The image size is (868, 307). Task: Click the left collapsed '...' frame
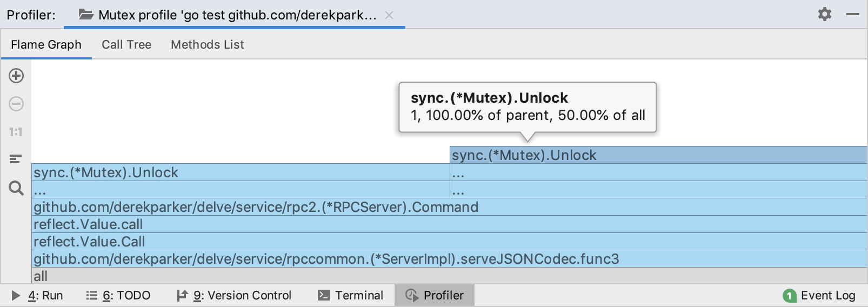241,190
